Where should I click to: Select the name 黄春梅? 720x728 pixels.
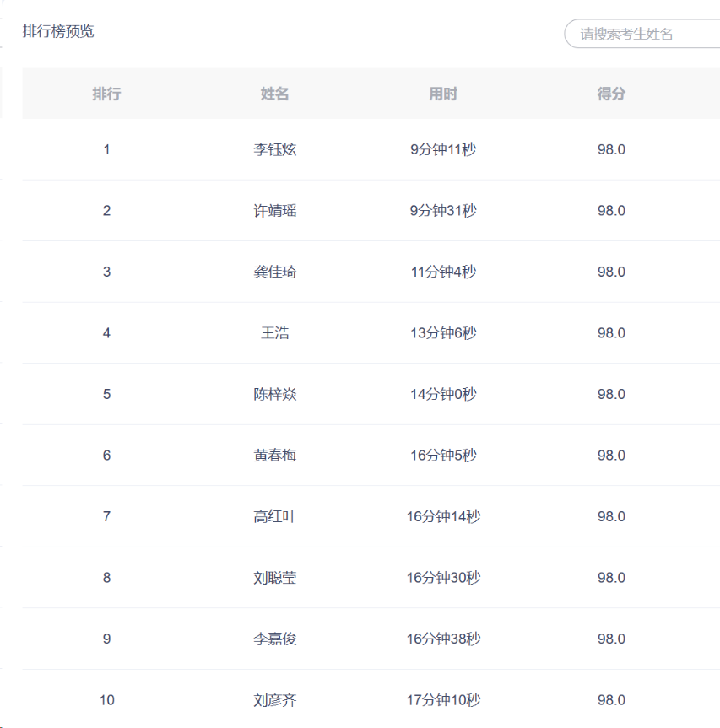275,455
